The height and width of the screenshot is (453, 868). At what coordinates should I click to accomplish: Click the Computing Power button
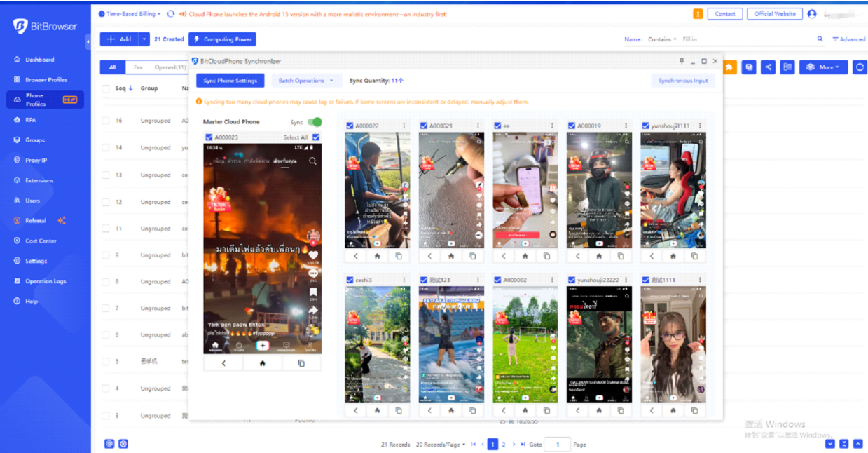(x=222, y=39)
